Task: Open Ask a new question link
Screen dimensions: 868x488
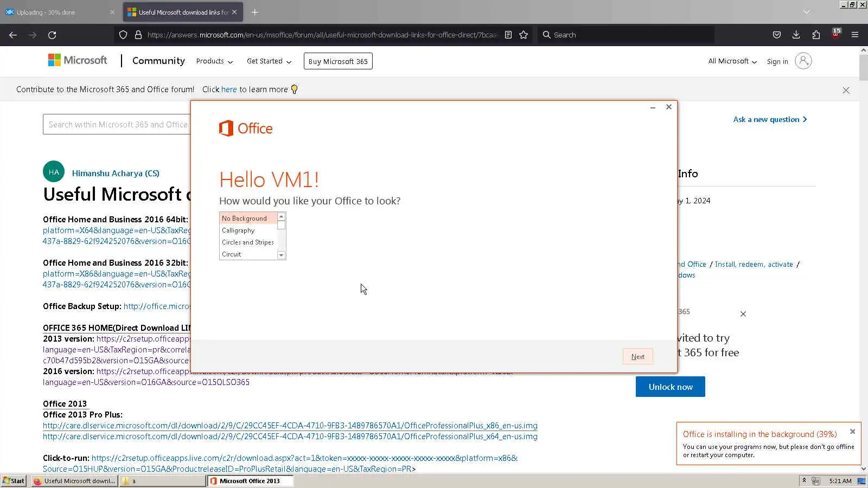Action: point(770,119)
